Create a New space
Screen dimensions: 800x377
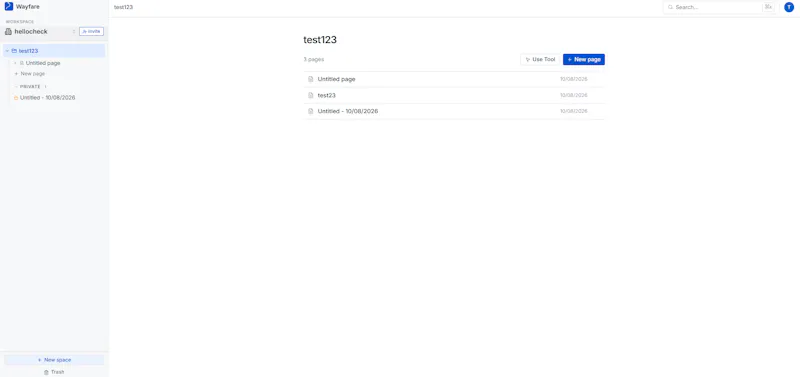pyautogui.click(x=54, y=360)
